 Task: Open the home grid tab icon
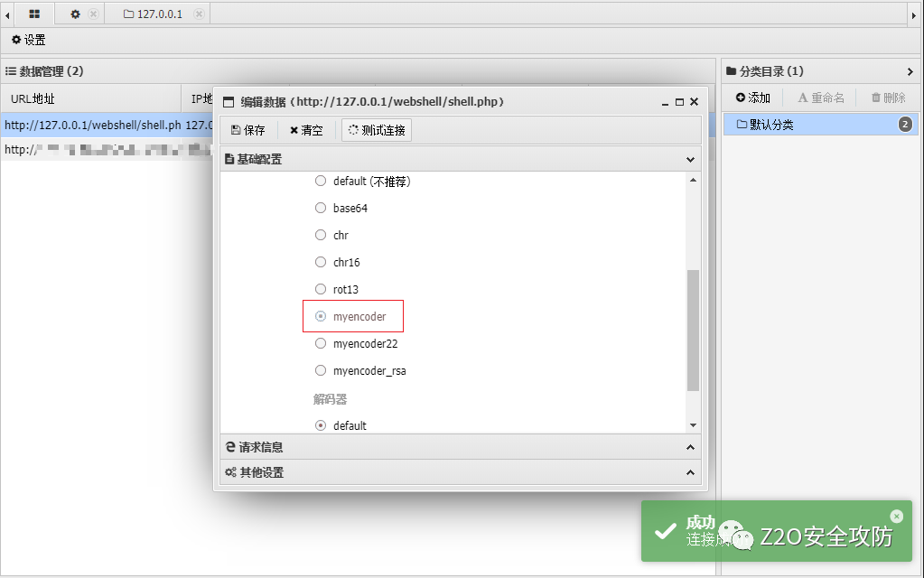[x=34, y=14]
